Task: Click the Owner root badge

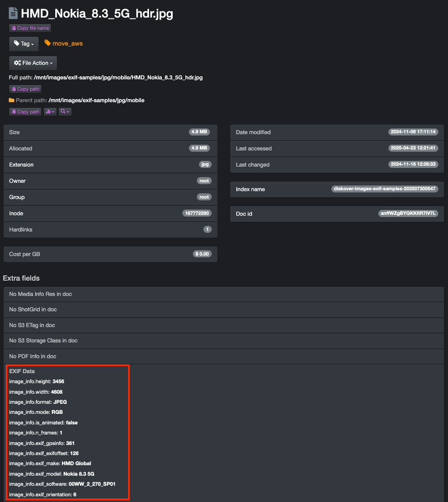Action: (204, 181)
